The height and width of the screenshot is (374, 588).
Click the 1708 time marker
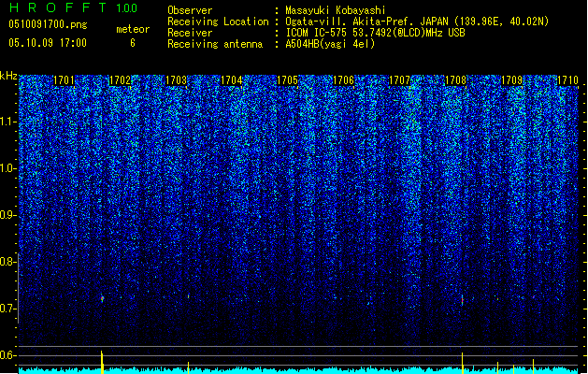455,80
